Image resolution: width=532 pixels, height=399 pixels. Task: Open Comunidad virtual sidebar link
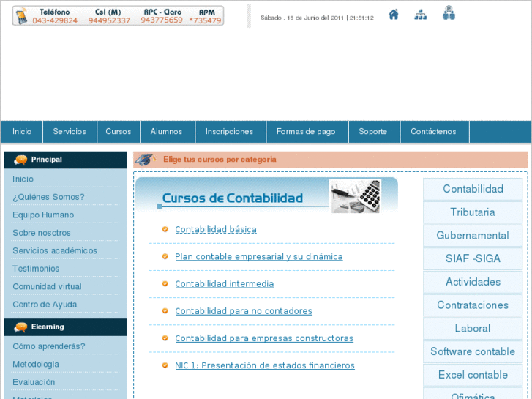tap(47, 286)
